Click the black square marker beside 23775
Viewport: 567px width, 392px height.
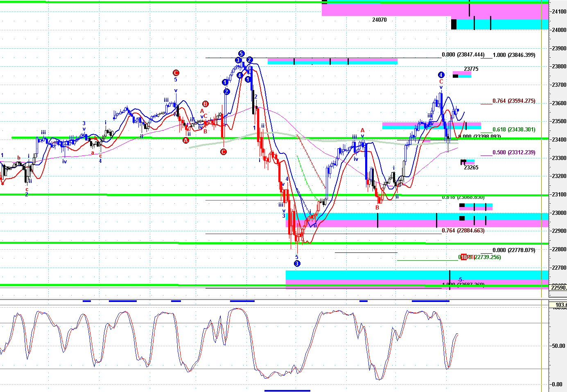(455, 76)
